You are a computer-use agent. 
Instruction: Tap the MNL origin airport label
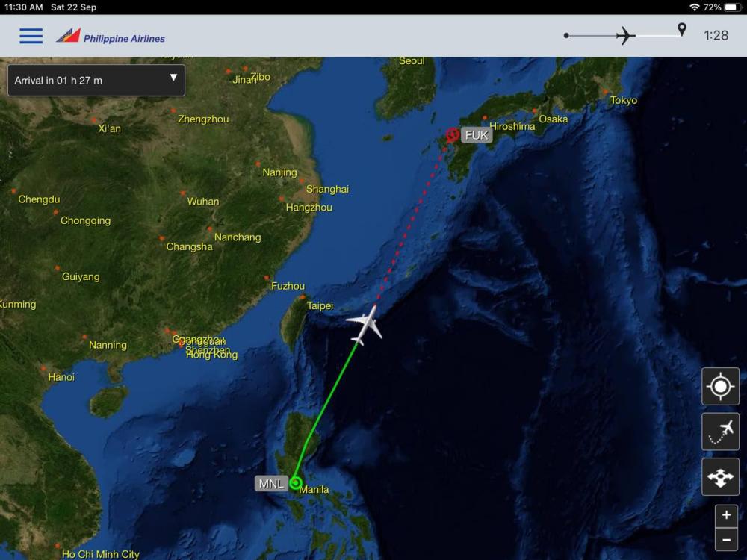tap(271, 483)
